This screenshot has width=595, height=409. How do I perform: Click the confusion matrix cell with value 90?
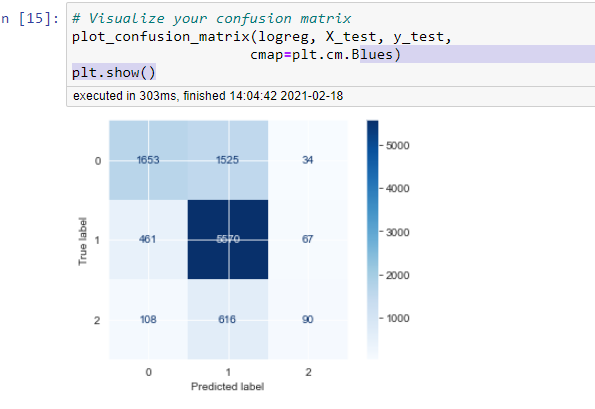308,319
